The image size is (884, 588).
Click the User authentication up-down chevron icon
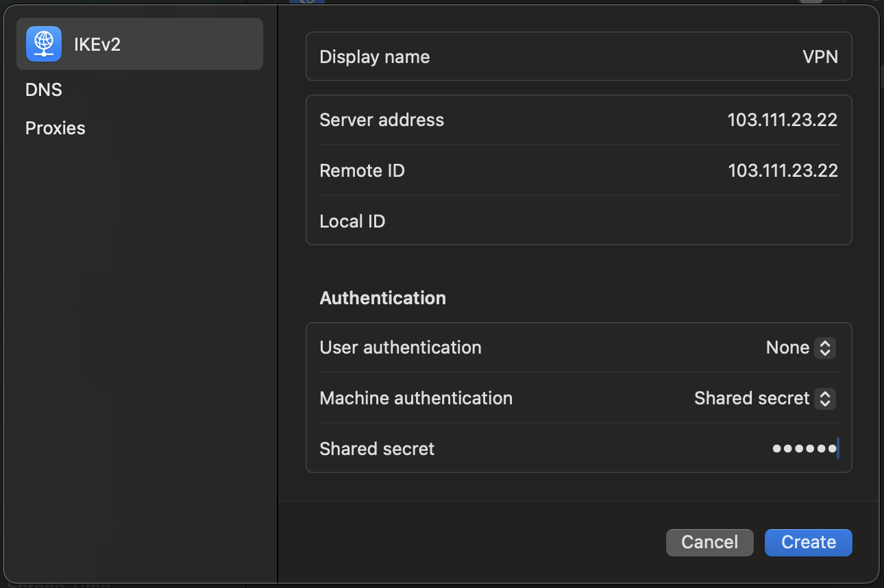825,347
